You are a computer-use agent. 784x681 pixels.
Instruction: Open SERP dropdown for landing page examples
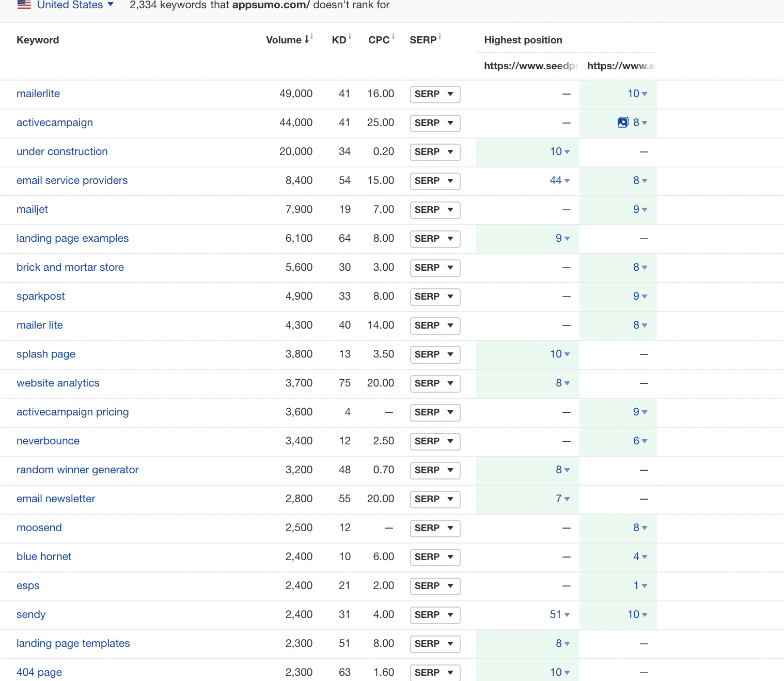point(435,239)
